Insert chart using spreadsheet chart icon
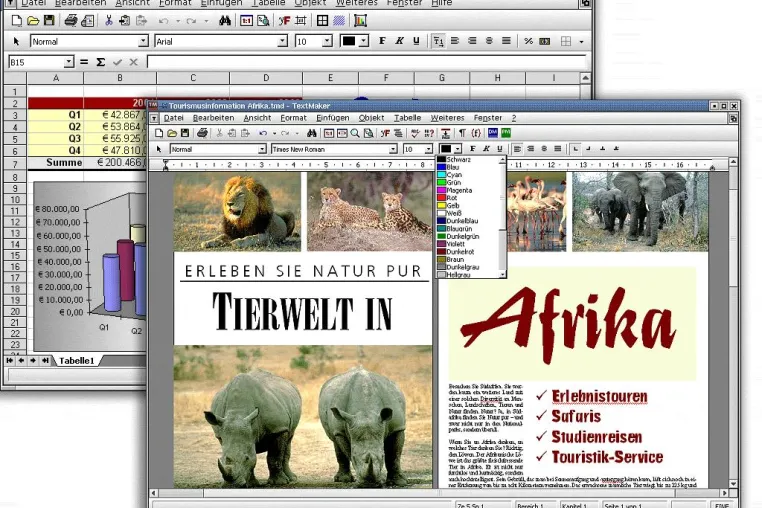Screen dimensions: 762x508 360,21
